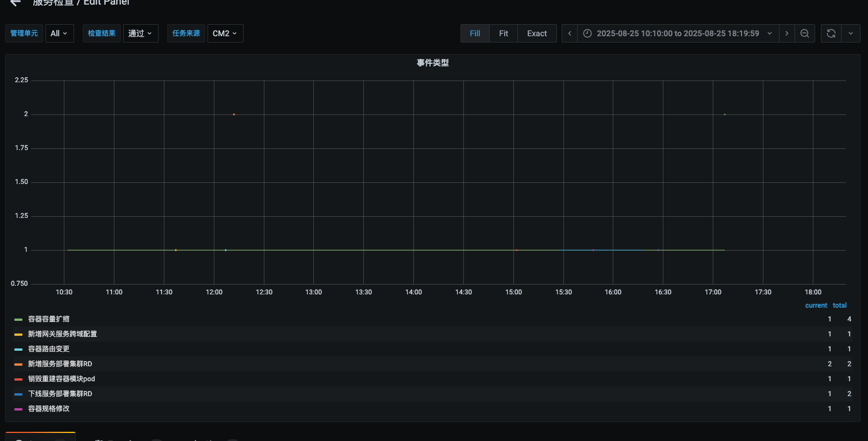
Task: Shift time range forward with right chevron
Action: pyautogui.click(x=787, y=33)
